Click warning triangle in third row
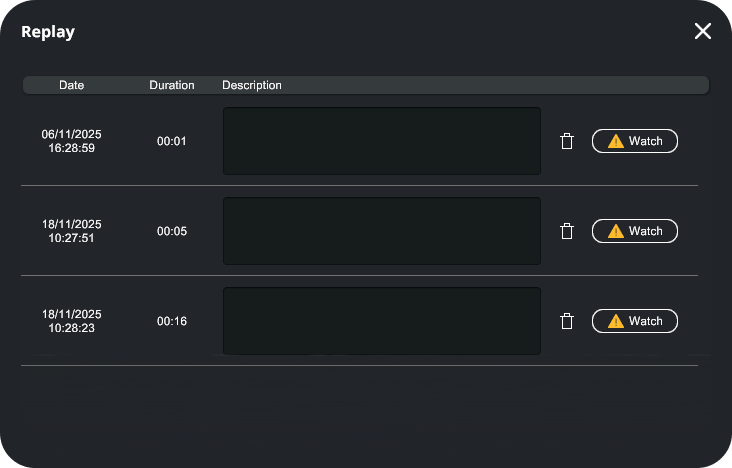 tap(615, 321)
